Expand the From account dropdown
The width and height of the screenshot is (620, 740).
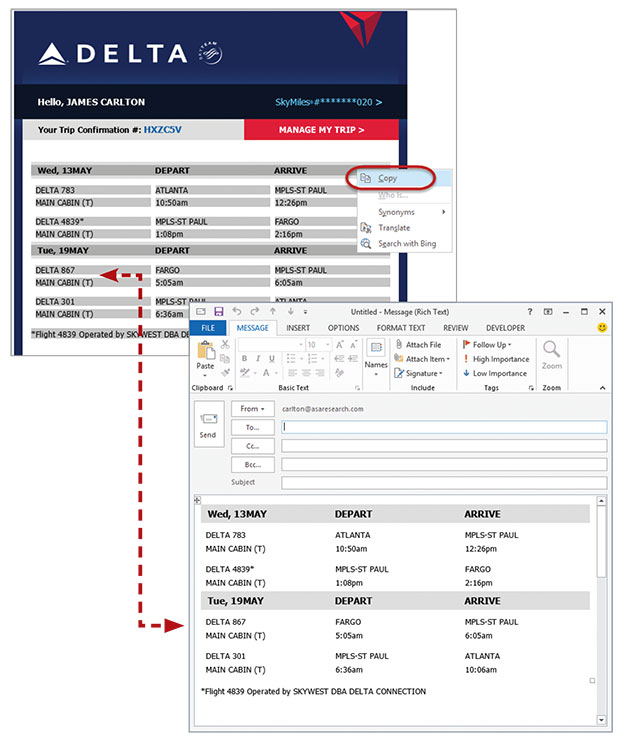point(252,409)
